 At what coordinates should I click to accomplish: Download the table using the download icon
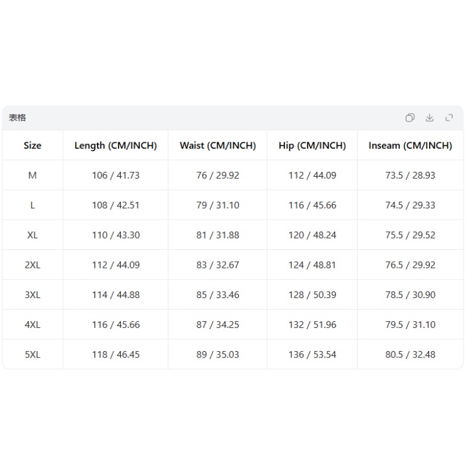tap(430, 117)
